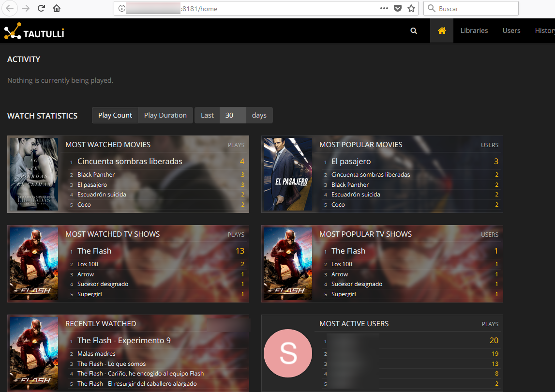This screenshot has height=392, width=555.
Task: Reload the page
Action: point(41,9)
